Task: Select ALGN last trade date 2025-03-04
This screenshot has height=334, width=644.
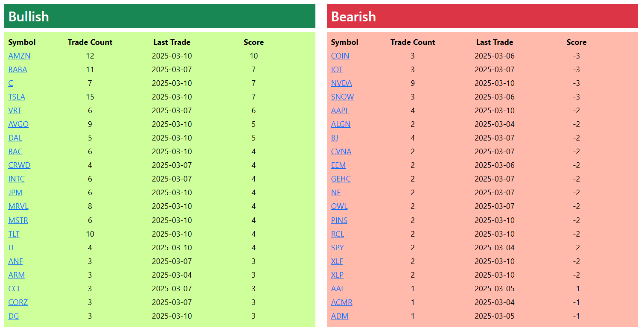Action: point(495,124)
